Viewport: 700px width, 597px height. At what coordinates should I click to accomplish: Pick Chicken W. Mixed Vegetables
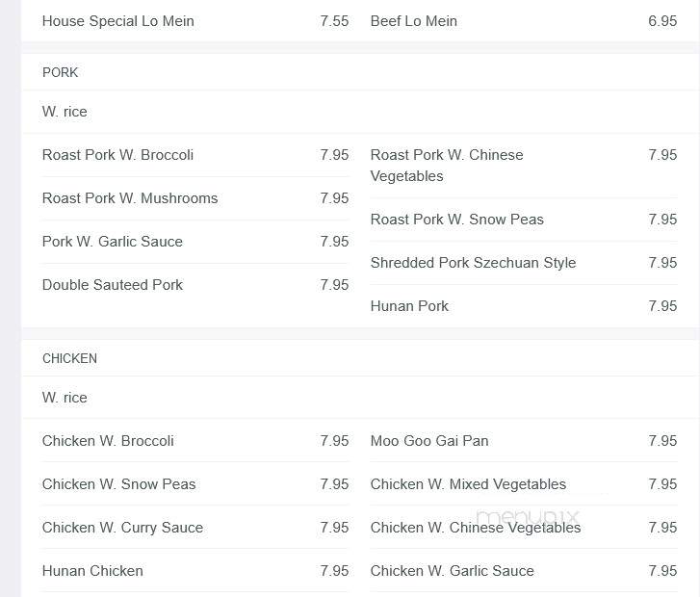coord(468,484)
